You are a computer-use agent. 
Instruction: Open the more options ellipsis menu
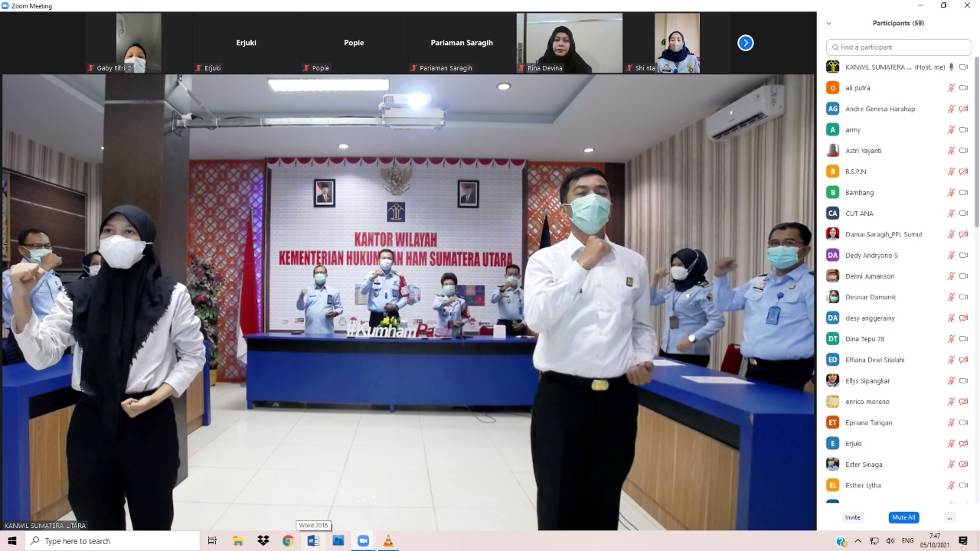click(949, 517)
